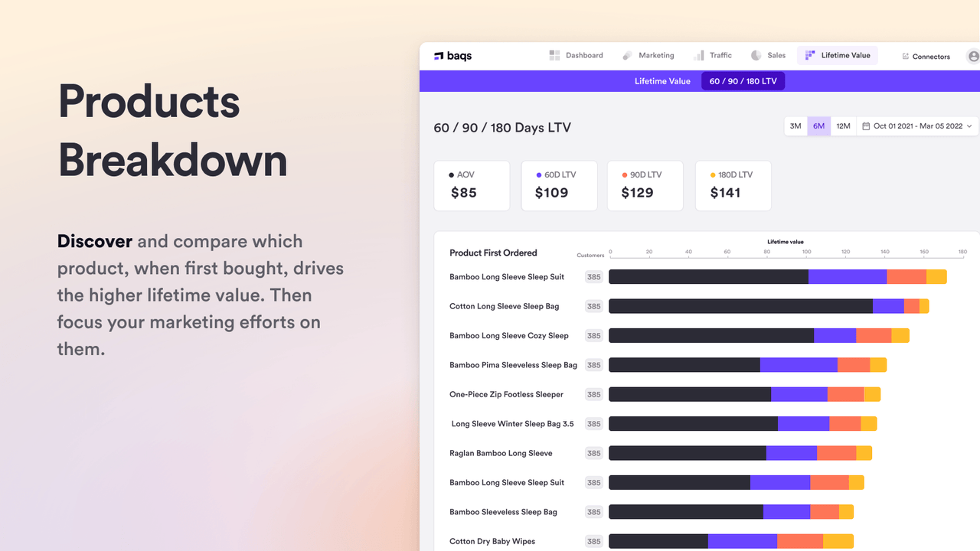Select One-Piece Zip Footless Sleeper row

coord(665,394)
